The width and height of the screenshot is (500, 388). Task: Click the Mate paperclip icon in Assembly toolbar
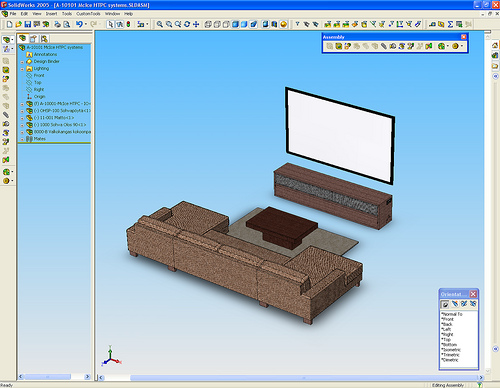pos(384,46)
